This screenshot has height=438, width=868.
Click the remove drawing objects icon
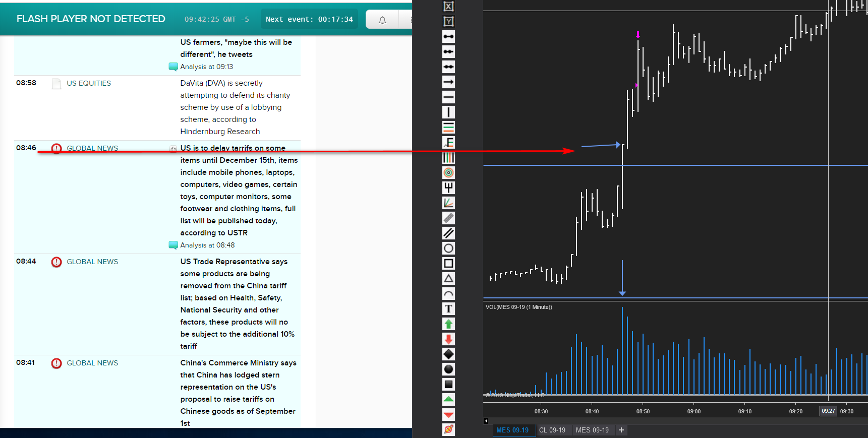pos(448,429)
